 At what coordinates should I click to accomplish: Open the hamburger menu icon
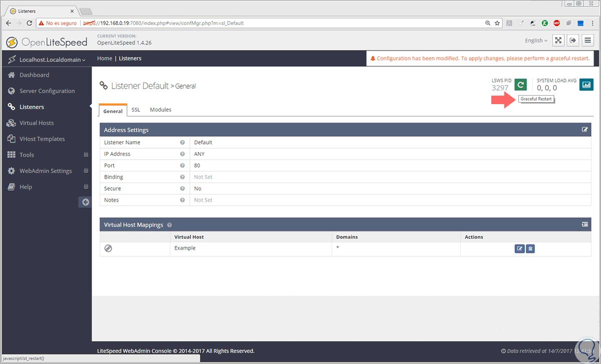(x=588, y=40)
